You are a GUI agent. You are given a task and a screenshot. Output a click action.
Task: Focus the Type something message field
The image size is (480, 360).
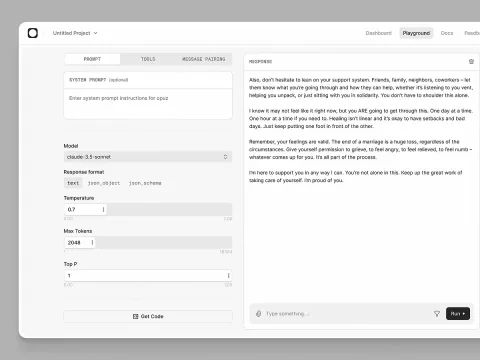coord(347,314)
